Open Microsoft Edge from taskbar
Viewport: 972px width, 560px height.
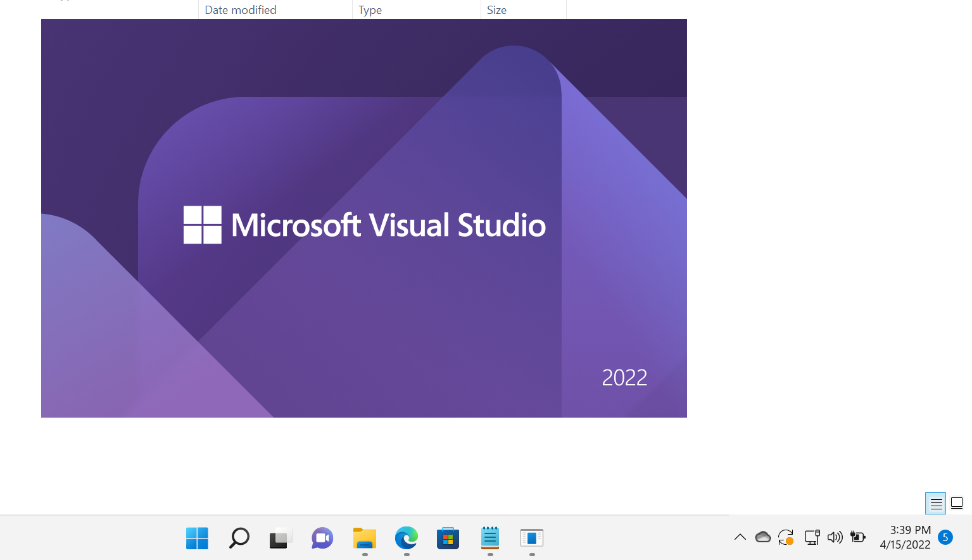click(406, 538)
